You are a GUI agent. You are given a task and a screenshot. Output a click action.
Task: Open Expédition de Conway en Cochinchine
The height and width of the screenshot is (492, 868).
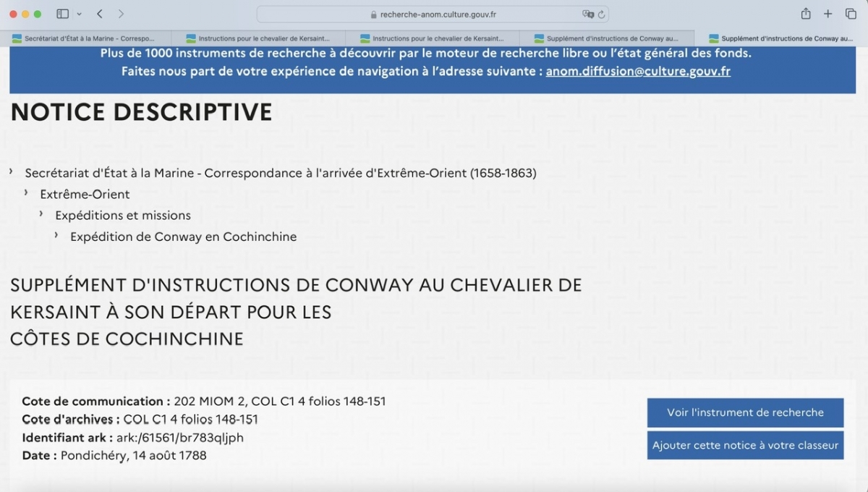tap(183, 237)
